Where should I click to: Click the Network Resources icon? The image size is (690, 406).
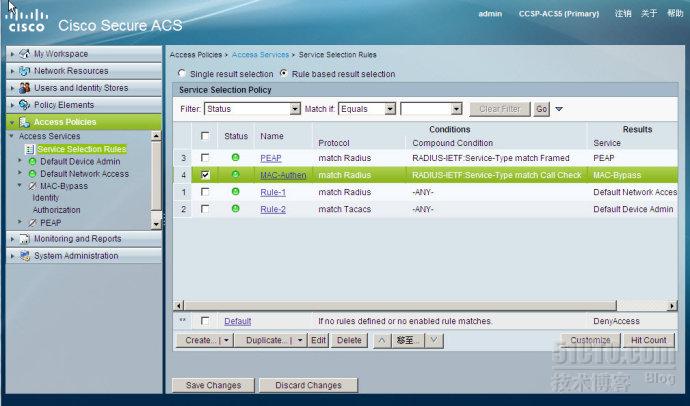click(24, 71)
